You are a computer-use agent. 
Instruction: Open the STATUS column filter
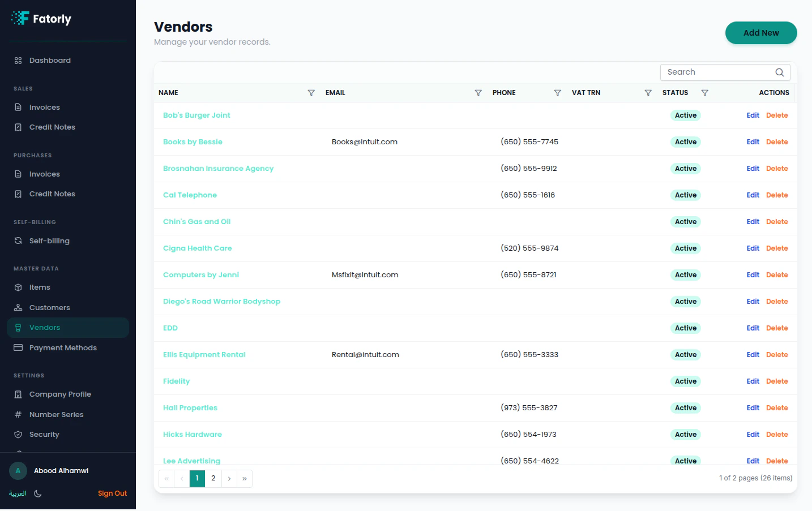point(704,93)
